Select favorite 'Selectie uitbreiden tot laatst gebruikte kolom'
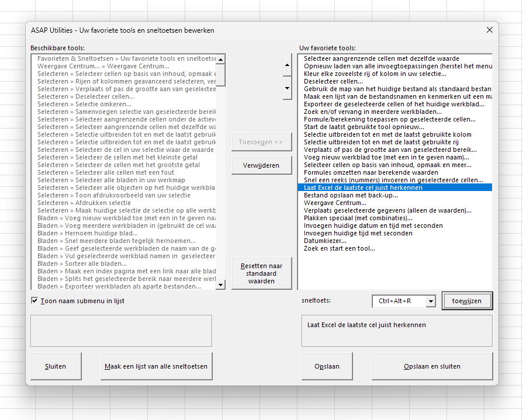This screenshot has width=523, height=420. (395, 135)
